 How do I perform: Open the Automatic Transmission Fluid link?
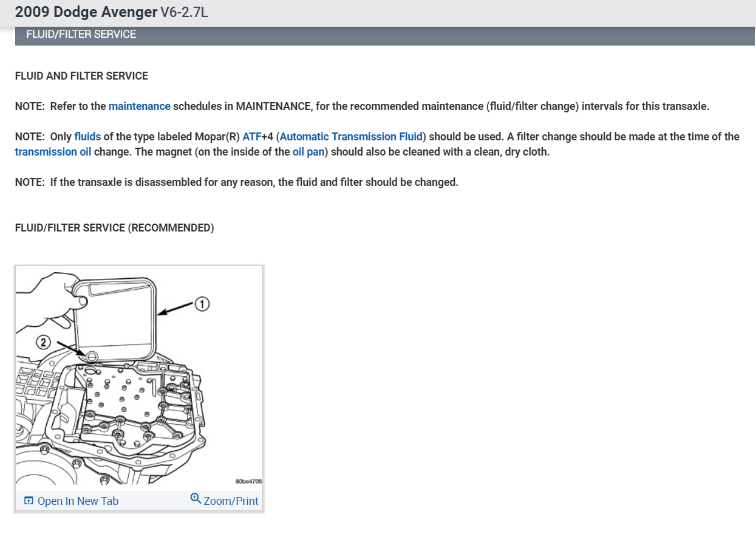click(x=351, y=137)
